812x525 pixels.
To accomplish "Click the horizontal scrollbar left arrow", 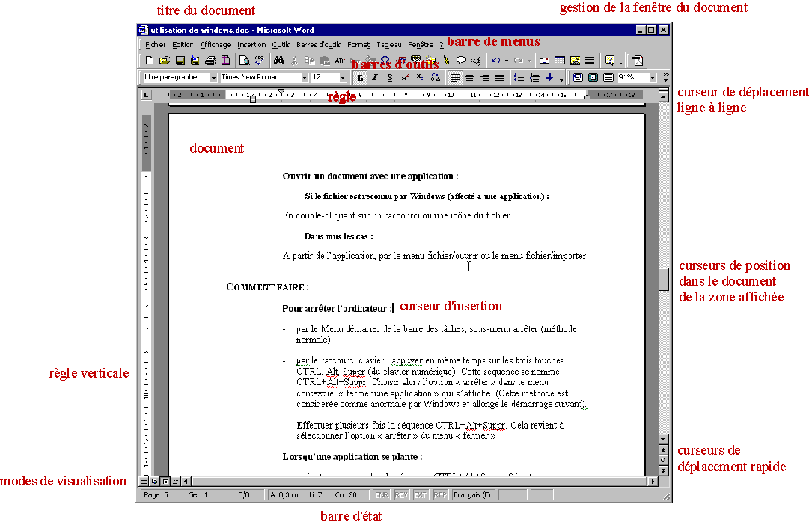I will coord(187,481).
